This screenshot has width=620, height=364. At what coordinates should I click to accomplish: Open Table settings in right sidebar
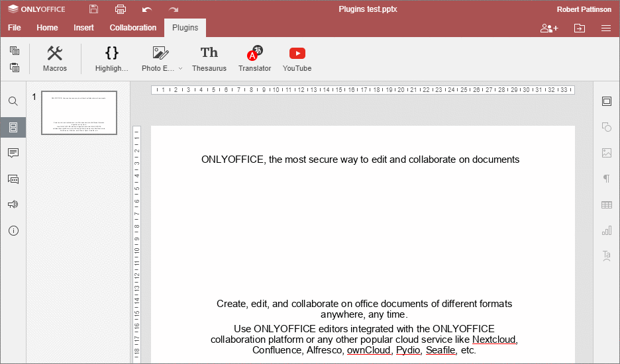click(607, 205)
